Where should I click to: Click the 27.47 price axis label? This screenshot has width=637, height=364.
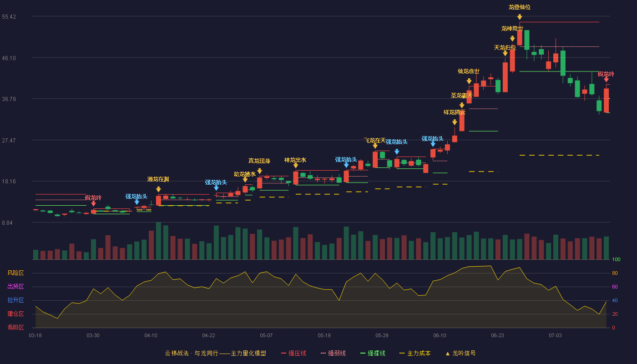pyautogui.click(x=9, y=141)
